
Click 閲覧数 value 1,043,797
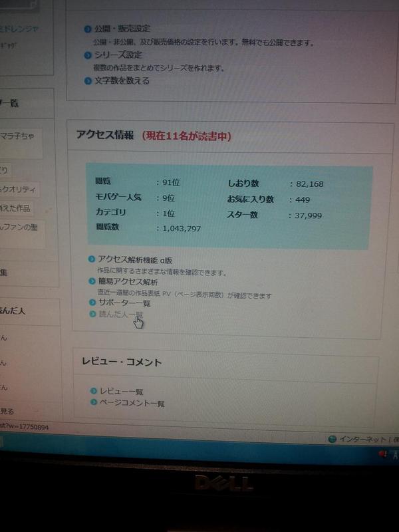[182, 229]
